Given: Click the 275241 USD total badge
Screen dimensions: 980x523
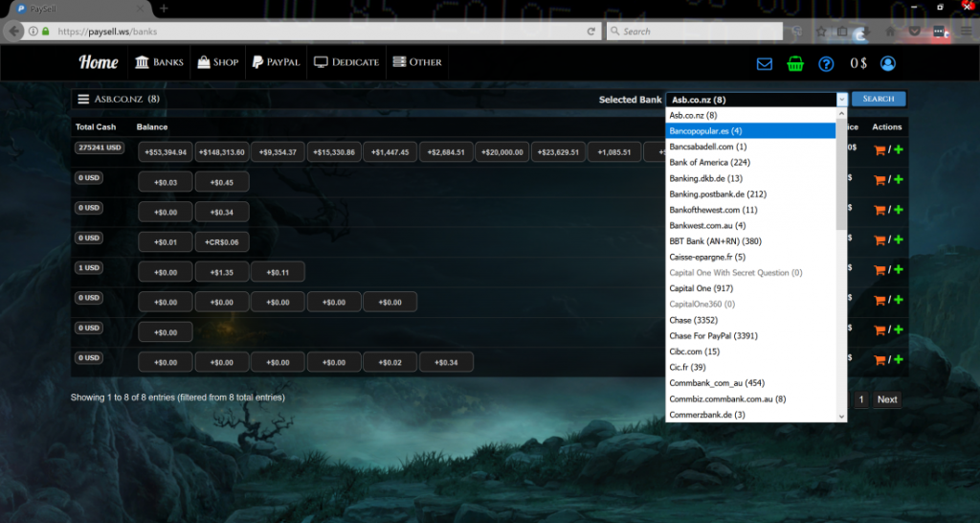Looking at the screenshot, I should coord(99,148).
